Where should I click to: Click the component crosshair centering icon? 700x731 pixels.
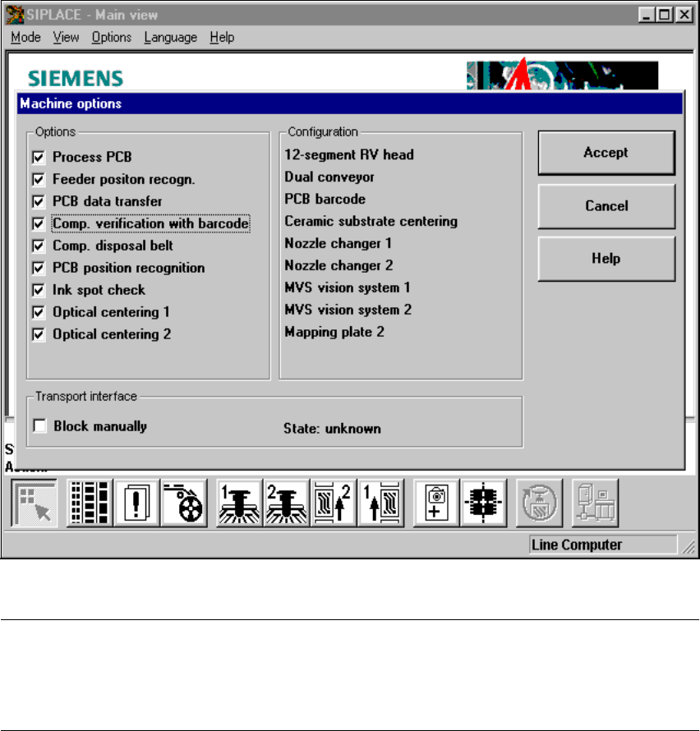point(483,503)
